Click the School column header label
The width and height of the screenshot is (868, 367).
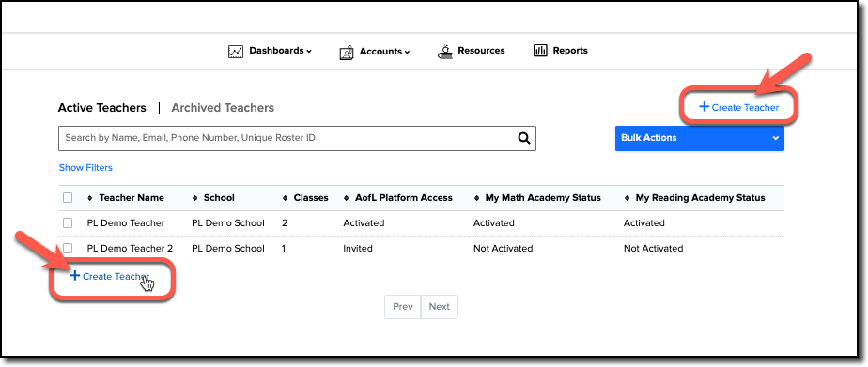219,198
